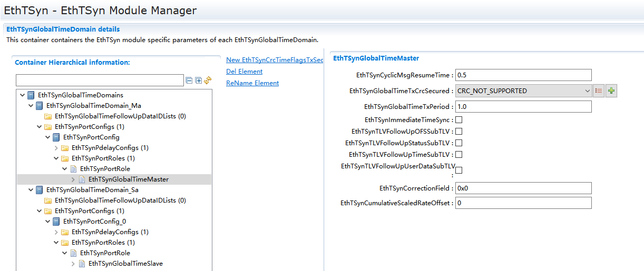Click the refresh icon beside the search box

click(x=208, y=81)
